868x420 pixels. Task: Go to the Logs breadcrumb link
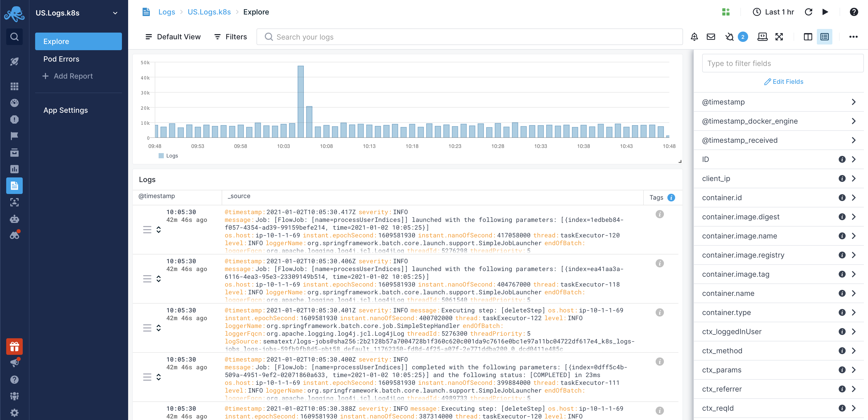(166, 12)
